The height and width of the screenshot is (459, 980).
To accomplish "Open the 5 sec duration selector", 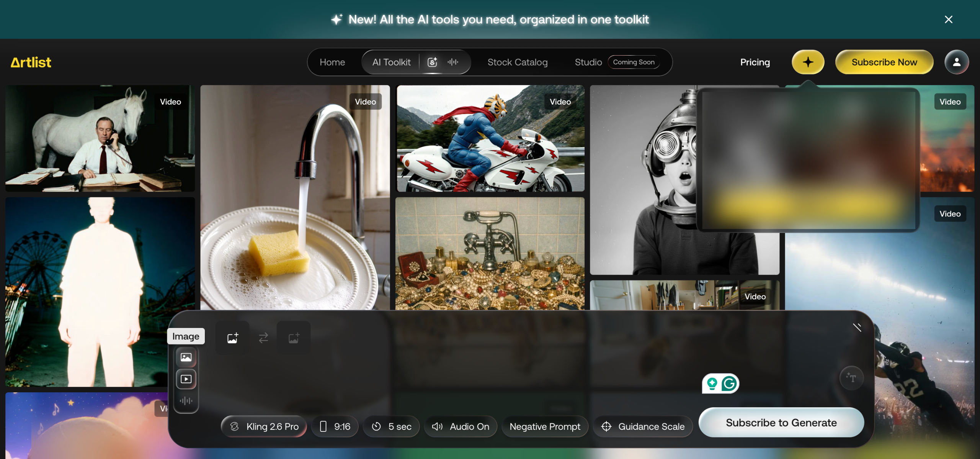I will [391, 426].
